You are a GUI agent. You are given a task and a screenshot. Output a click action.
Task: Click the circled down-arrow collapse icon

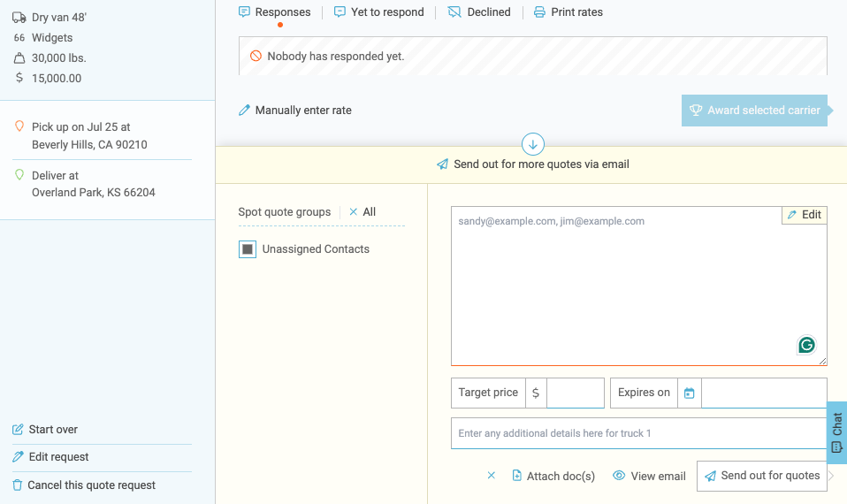click(x=533, y=144)
